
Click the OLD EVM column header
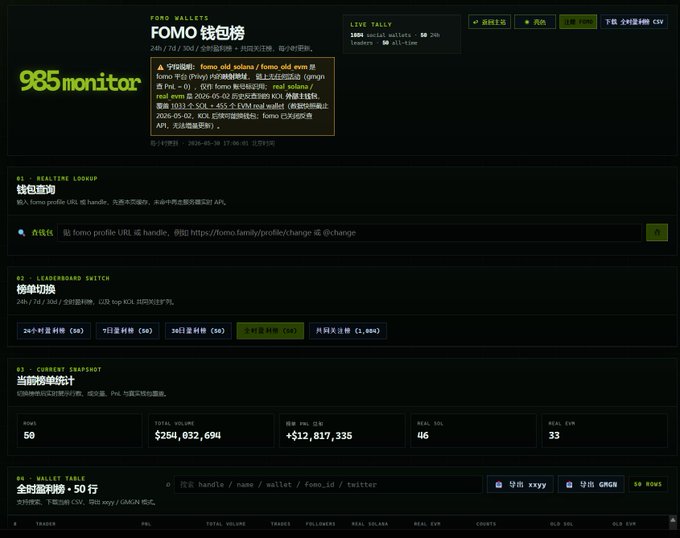(624, 524)
